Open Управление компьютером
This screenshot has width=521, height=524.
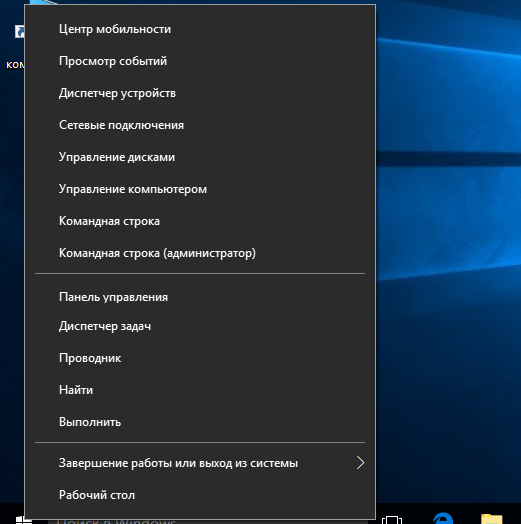point(200,189)
